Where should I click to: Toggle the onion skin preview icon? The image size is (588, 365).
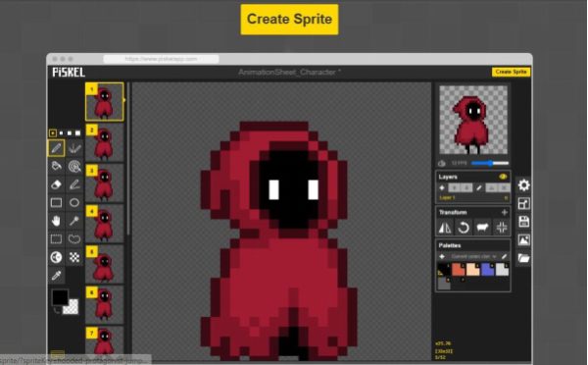click(442, 163)
